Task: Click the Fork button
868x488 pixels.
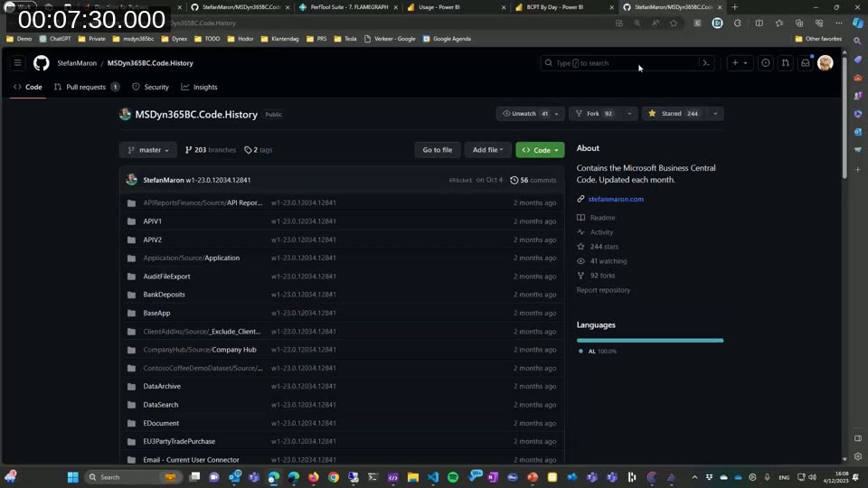Action: click(595, 114)
